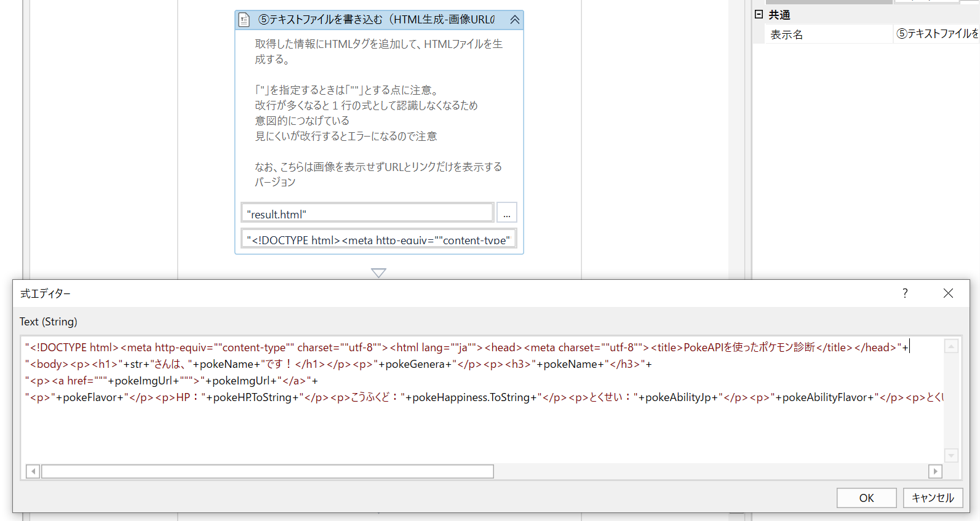Click the activity description 取得した情報にHTMLタグを追加して
Image resolution: width=980 pixels, height=521 pixels.
coord(379,52)
